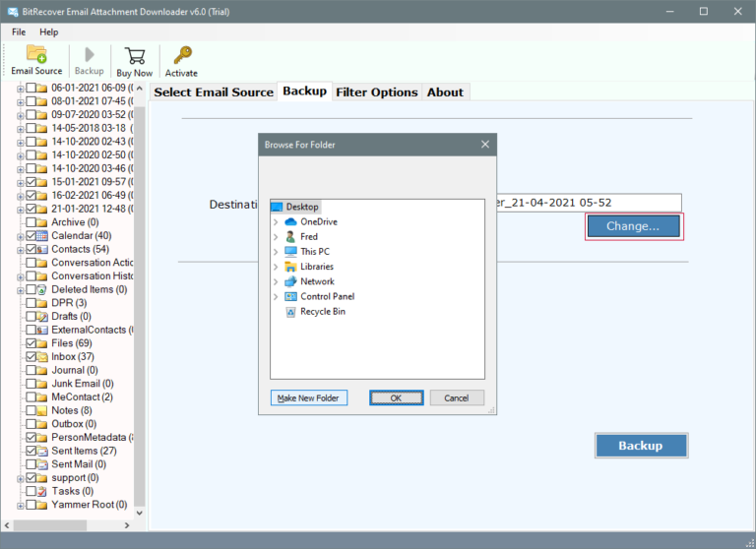This screenshot has width=756, height=549.
Task: Check the Archive (0) checkbox
Action: 31,222
